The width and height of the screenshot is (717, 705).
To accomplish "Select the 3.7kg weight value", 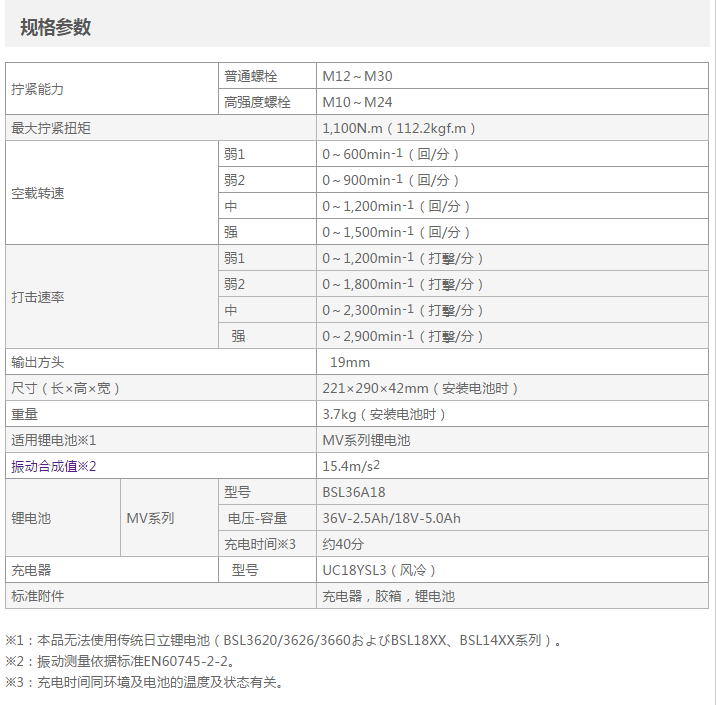I will [x=384, y=414].
